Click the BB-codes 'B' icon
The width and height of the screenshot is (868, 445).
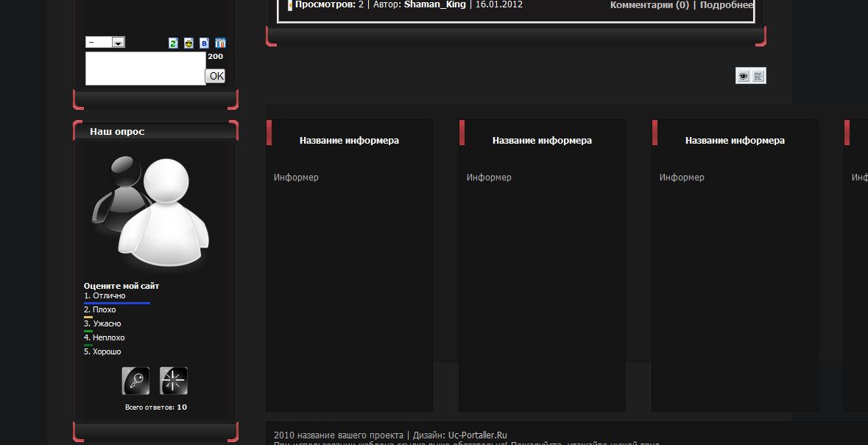tap(205, 43)
